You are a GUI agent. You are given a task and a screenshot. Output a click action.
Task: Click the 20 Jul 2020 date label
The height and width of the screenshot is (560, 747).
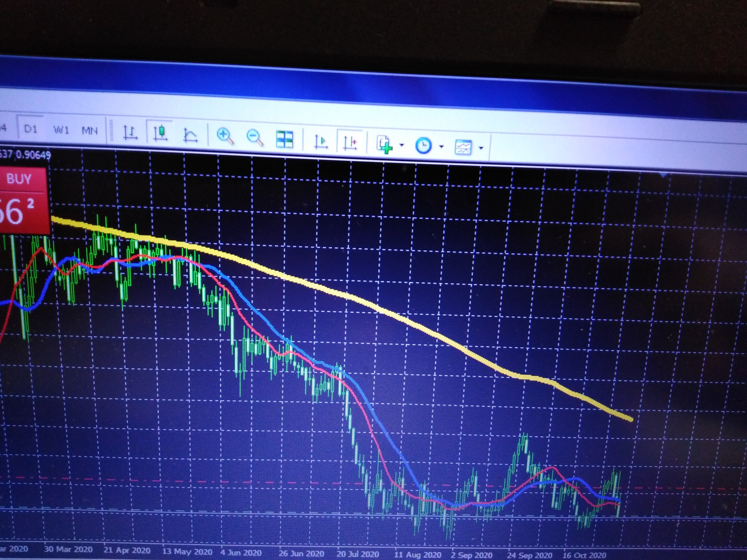(x=358, y=554)
